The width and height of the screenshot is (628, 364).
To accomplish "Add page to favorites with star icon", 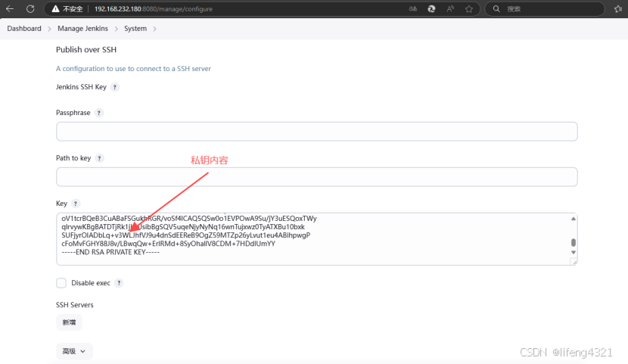I will coord(469,8).
